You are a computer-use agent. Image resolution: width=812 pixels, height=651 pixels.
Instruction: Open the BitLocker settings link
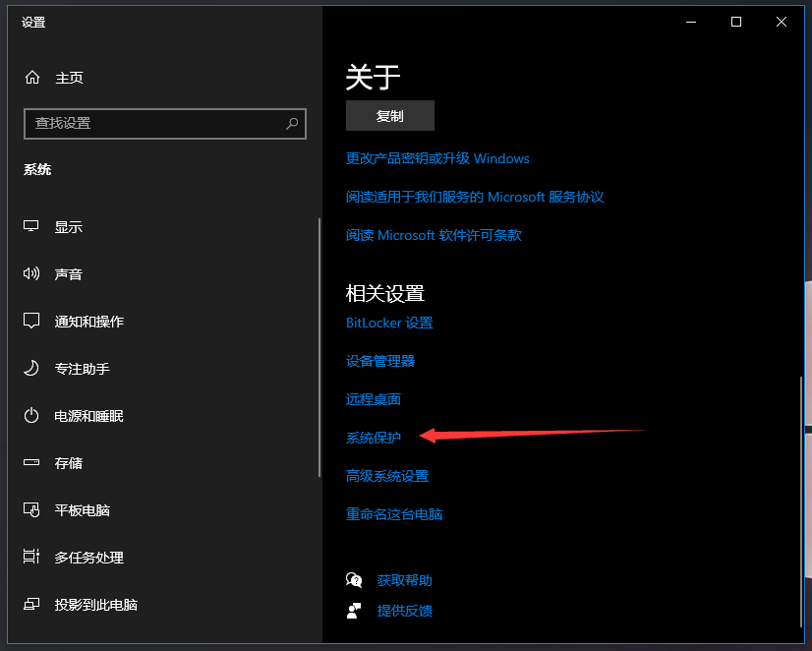click(x=389, y=323)
